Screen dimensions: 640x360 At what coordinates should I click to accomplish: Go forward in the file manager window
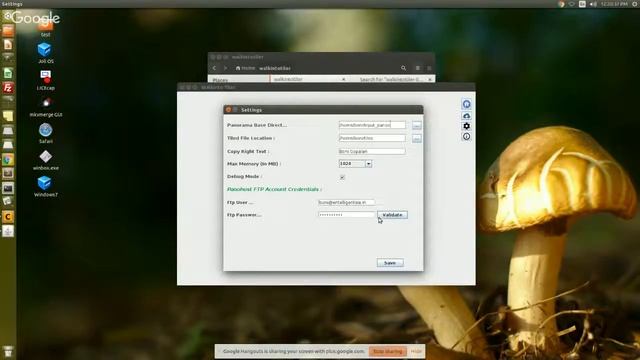pos(225,68)
